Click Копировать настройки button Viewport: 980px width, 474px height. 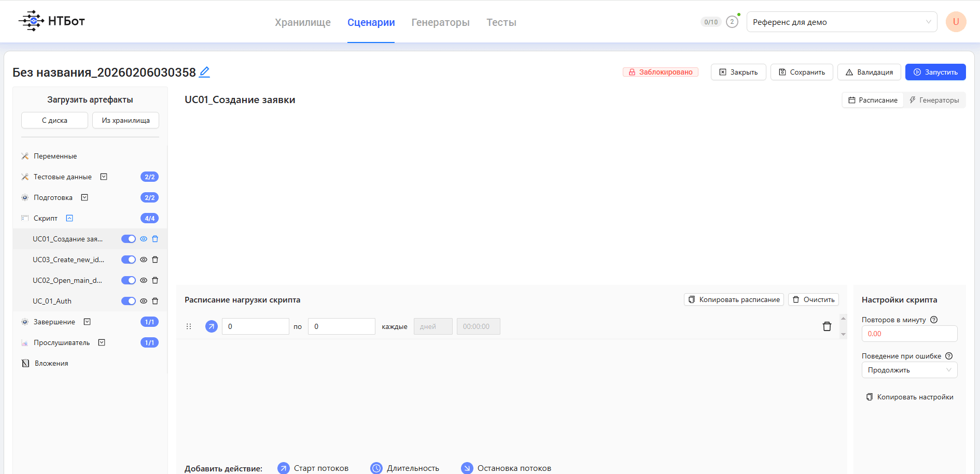click(x=909, y=397)
